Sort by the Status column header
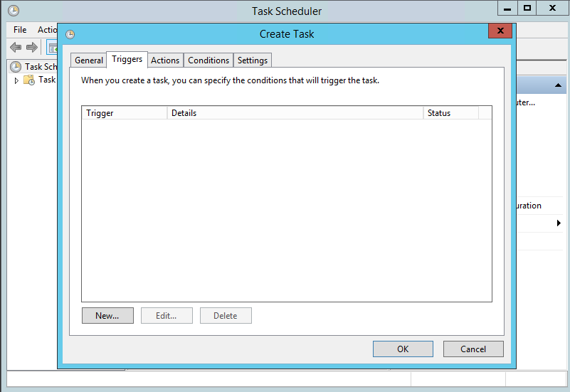570x392 pixels. (x=450, y=113)
